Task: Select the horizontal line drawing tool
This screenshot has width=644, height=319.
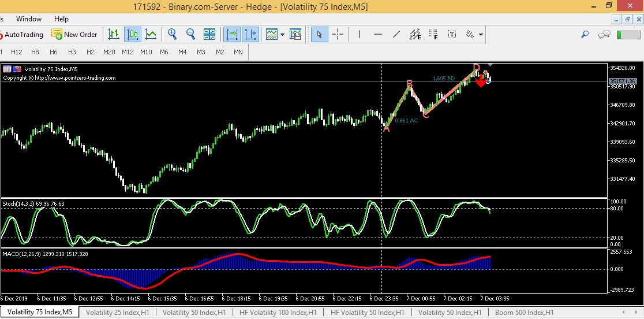Action: tap(379, 35)
